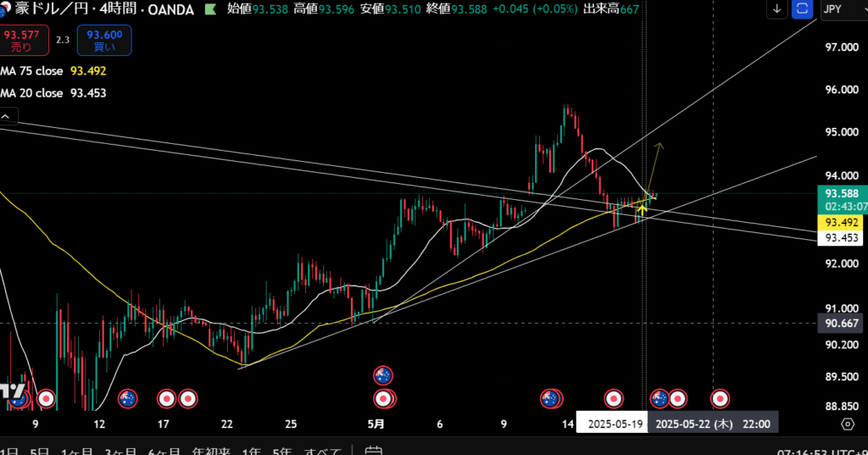Click the 94.000 price scale label

pos(842,176)
